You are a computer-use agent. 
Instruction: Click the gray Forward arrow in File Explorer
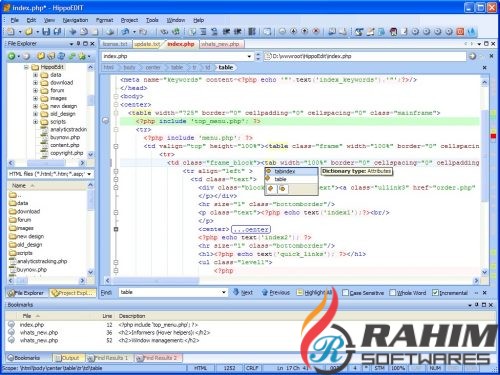(x=26, y=56)
